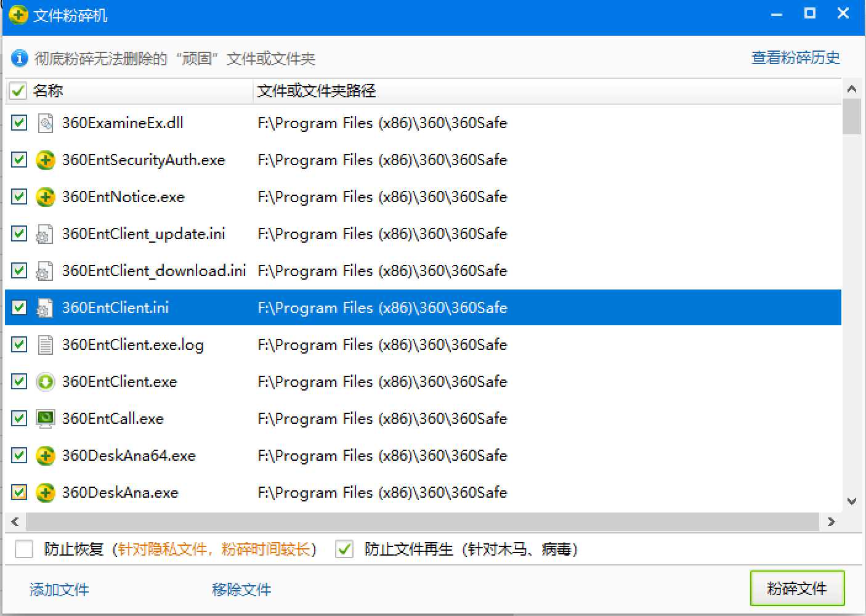Click the horizontal scrollbar right arrow
This screenshot has height=616, width=866.
pos(832,522)
